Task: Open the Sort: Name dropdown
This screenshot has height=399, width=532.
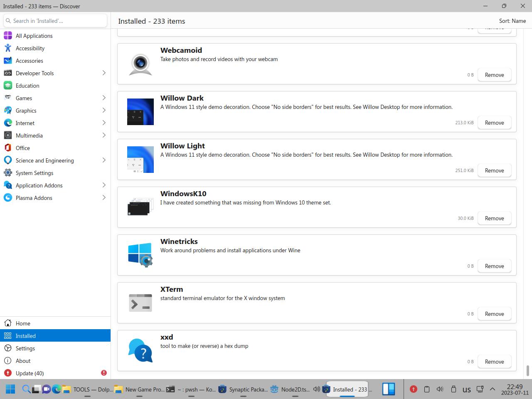Action: [x=512, y=21]
